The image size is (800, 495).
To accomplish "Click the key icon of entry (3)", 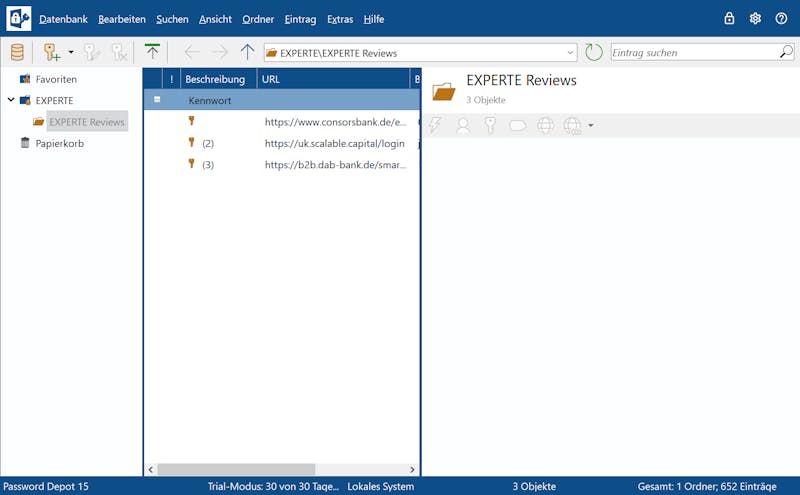I will [x=191, y=164].
